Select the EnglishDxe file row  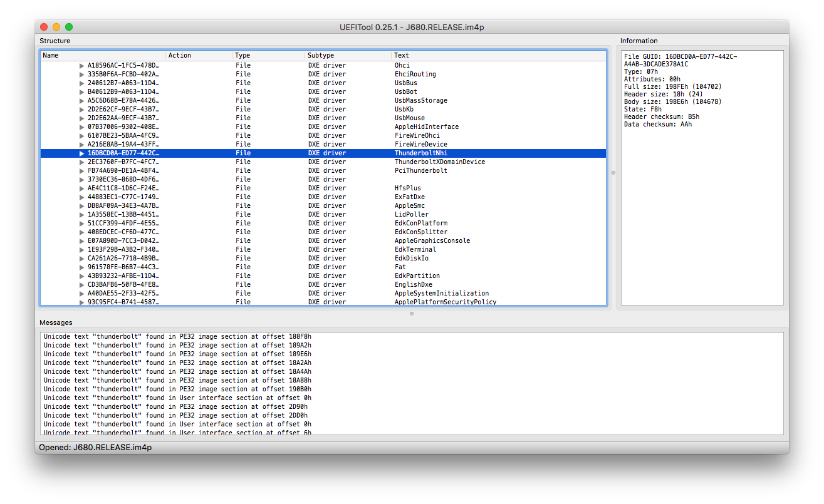point(323,285)
